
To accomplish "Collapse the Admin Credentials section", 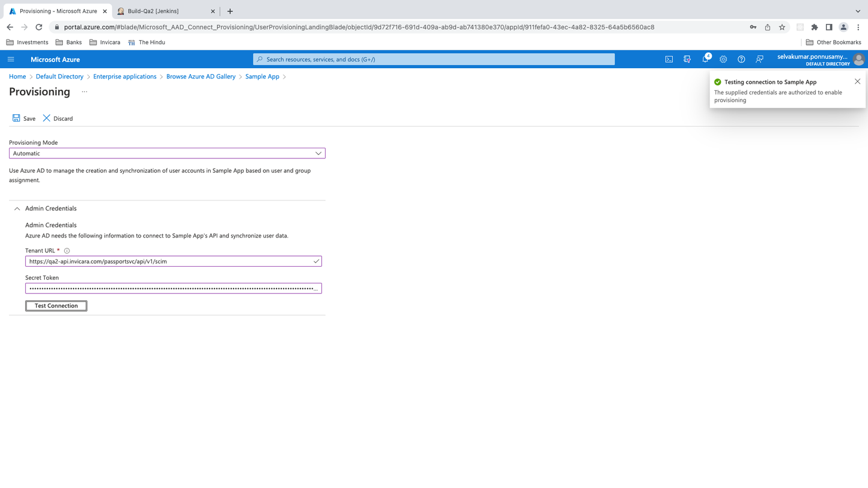I will 17,209.
